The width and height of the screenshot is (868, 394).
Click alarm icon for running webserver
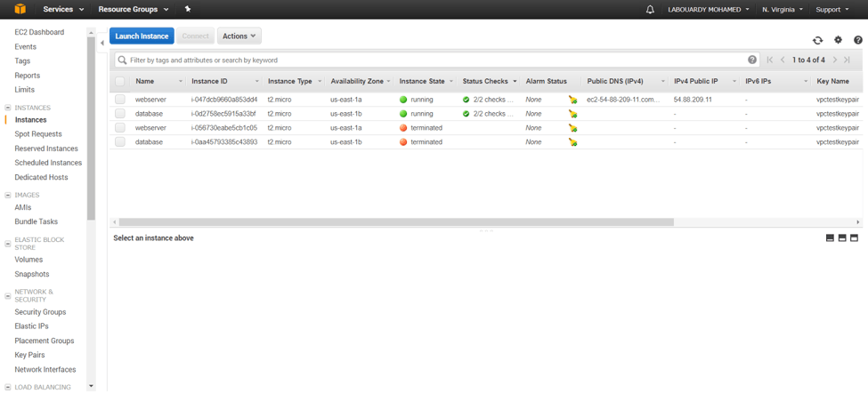572,101
